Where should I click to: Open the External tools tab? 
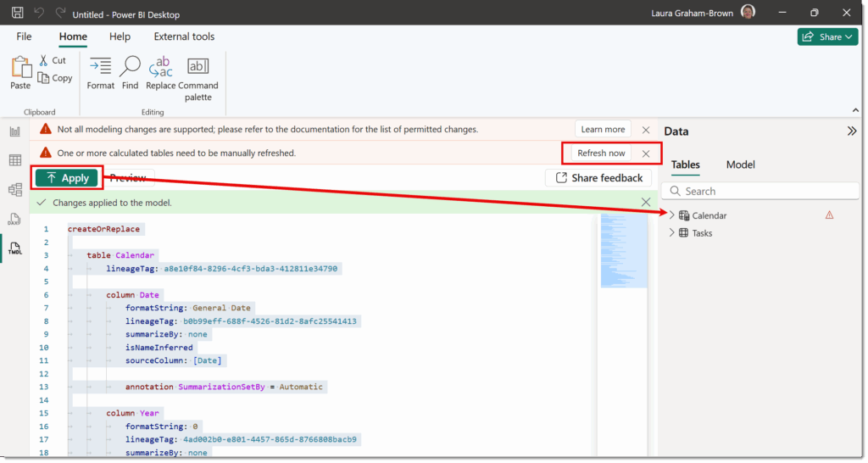(x=184, y=36)
